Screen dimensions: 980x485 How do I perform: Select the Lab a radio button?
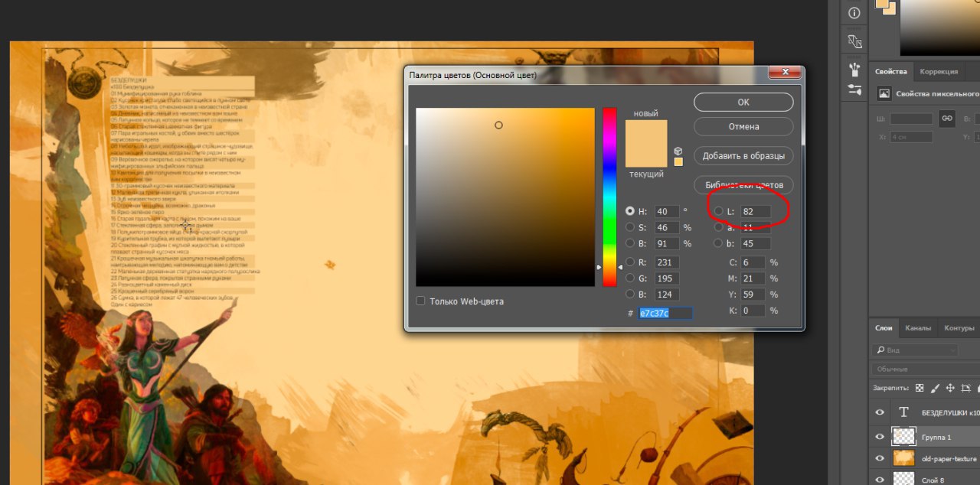(718, 227)
